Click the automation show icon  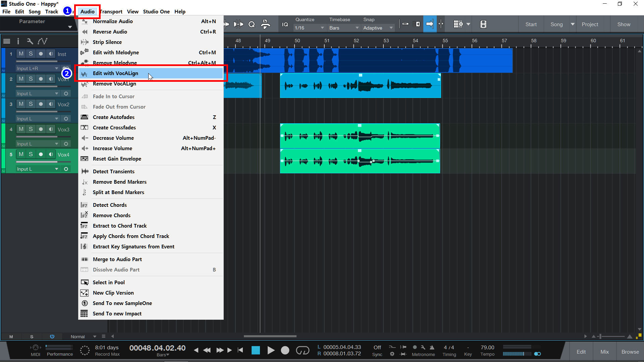[x=43, y=41]
